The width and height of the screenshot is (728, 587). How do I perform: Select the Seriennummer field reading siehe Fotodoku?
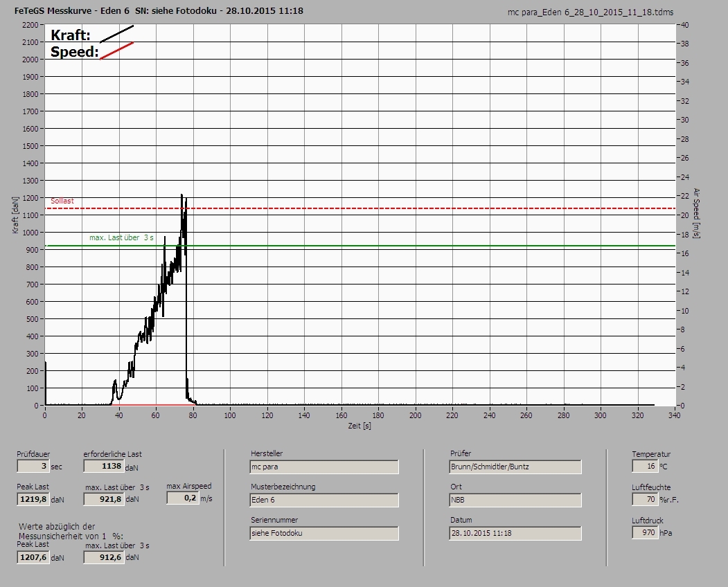click(x=324, y=534)
